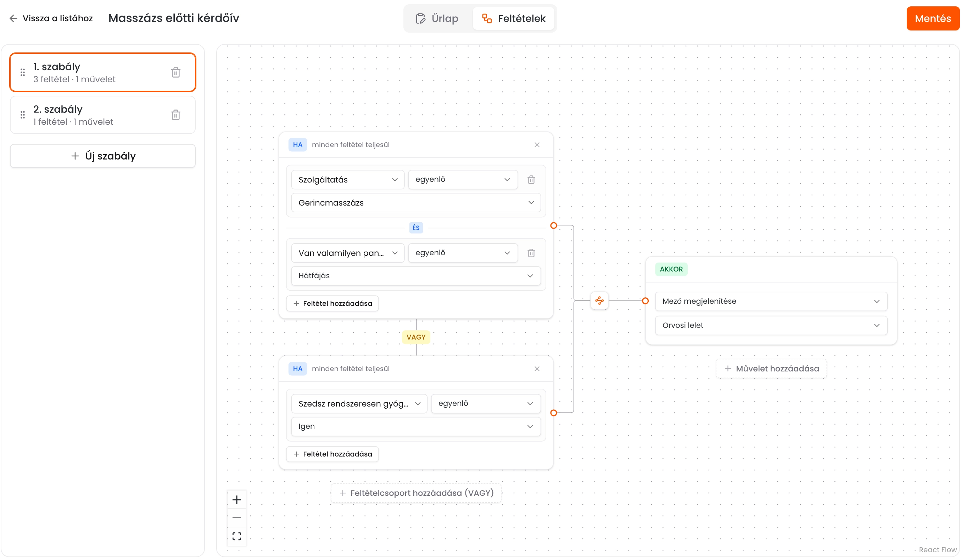This screenshot has width=967, height=560.
Task: Click Feltétel hozzáadása in the first group
Action: click(x=332, y=303)
